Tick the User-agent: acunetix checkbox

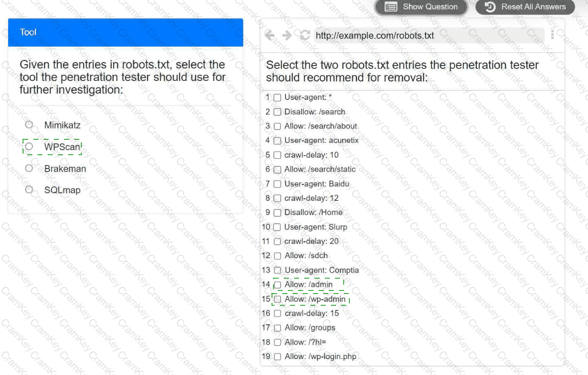coord(277,140)
